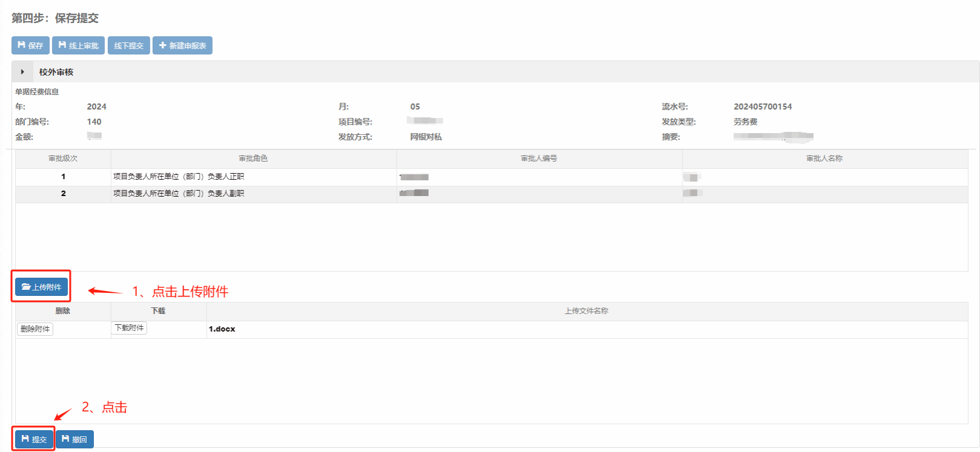Click the serial number 202405700154

(763, 106)
